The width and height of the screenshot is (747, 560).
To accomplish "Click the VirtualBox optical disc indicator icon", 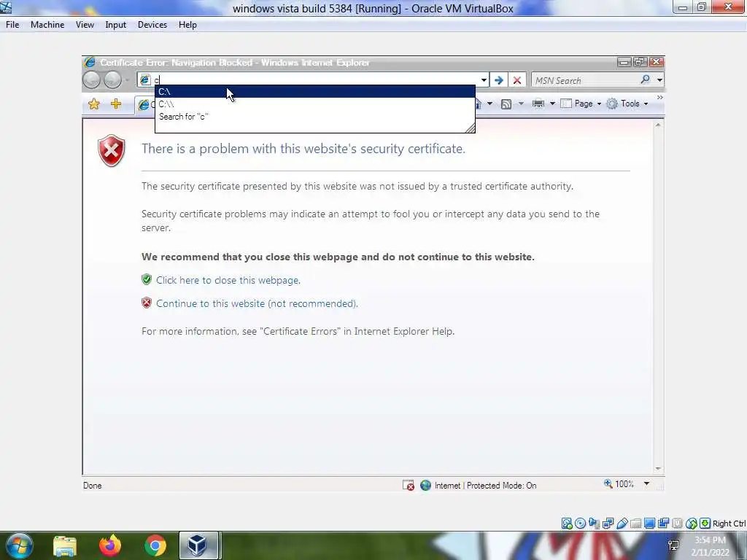I will coord(580,524).
